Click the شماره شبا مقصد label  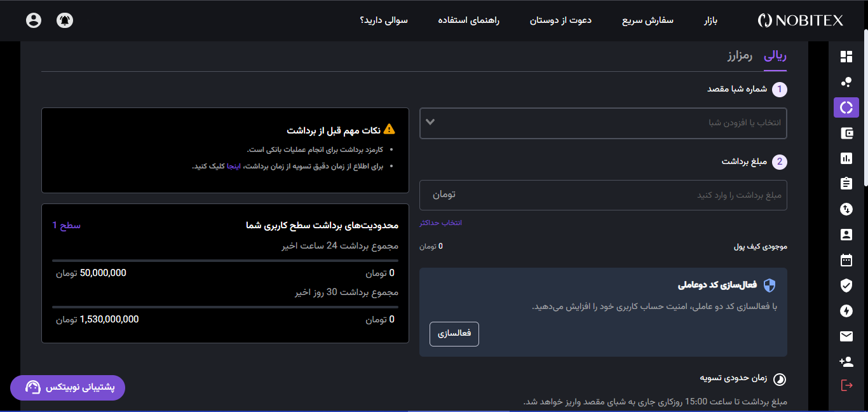[x=737, y=88]
